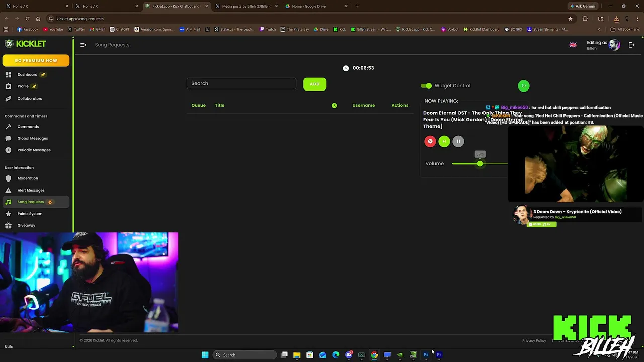
Task: Click the duration clock column icon
Action: pyautogui.click(x=334, y=105)
